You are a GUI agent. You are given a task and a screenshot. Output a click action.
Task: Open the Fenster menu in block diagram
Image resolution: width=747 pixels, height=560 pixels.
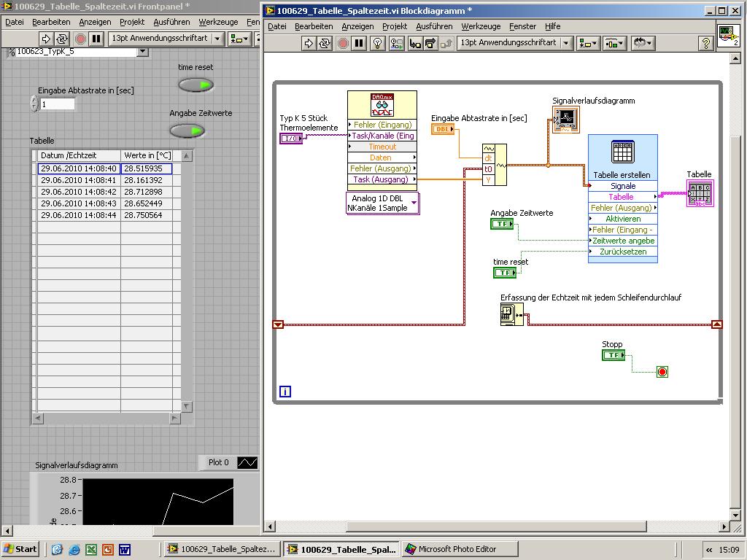522,26
